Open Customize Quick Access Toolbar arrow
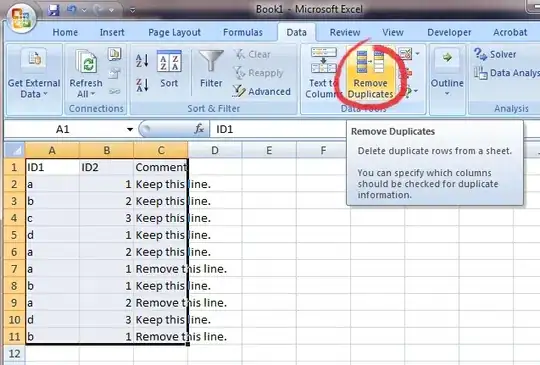Image resolution: width=540 pixels, height=365 pixels. (133, 10)
